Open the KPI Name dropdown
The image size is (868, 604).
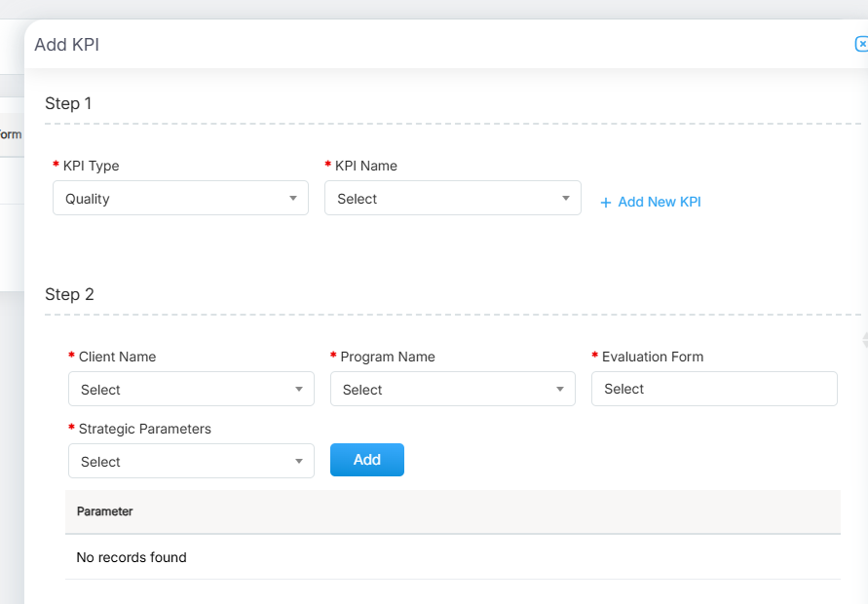(x=452, y=199)
